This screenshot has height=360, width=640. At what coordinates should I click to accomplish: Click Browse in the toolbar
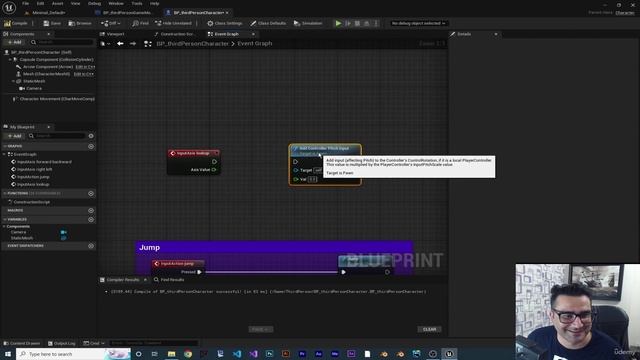(80, 23)
